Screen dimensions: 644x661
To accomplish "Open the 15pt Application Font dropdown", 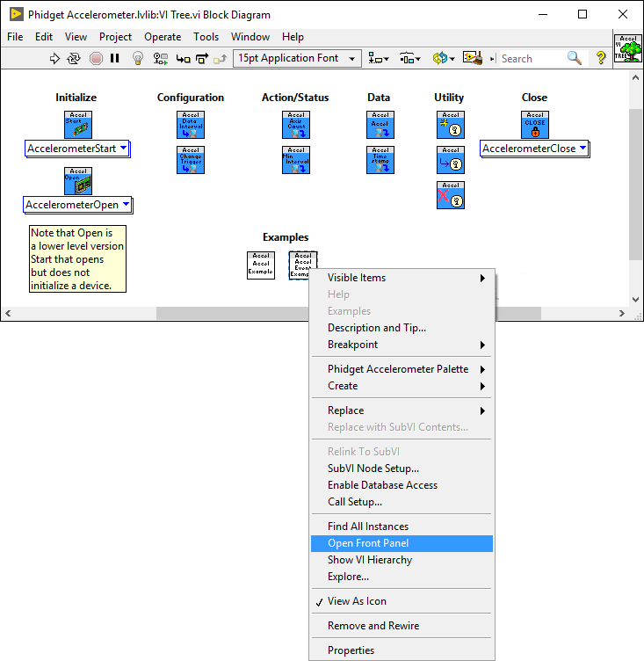I will (x=297, y=58).
